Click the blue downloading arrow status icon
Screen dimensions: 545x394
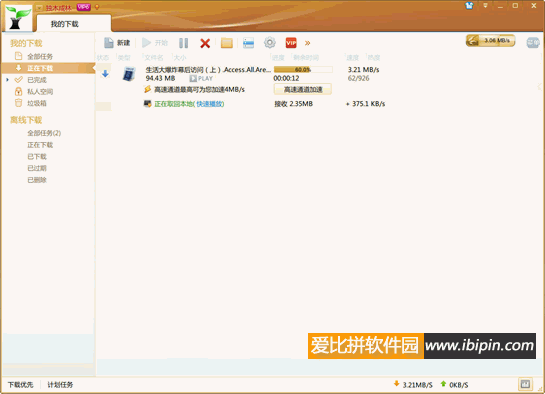pyautogui.click(x=105, y=73)
